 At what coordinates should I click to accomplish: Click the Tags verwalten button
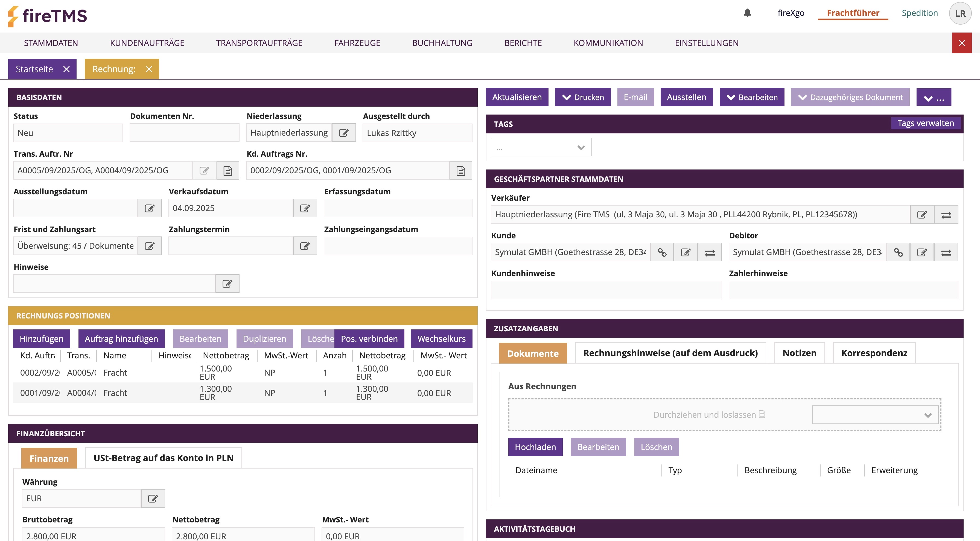925,123
